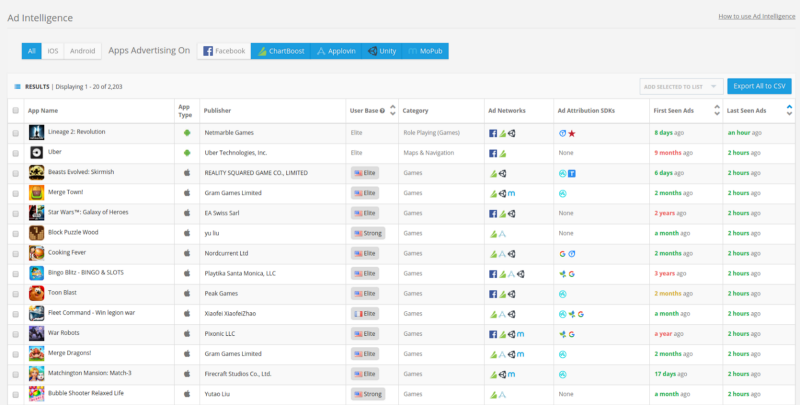Click Unity network icon in Lineage 2 row
The image size is (800, 405).
click(511, 133)
